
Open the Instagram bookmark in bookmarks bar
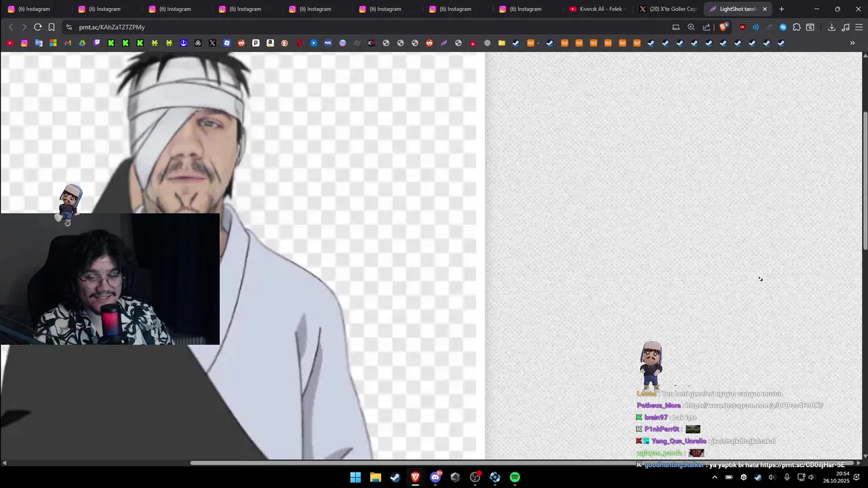(24, 43)
